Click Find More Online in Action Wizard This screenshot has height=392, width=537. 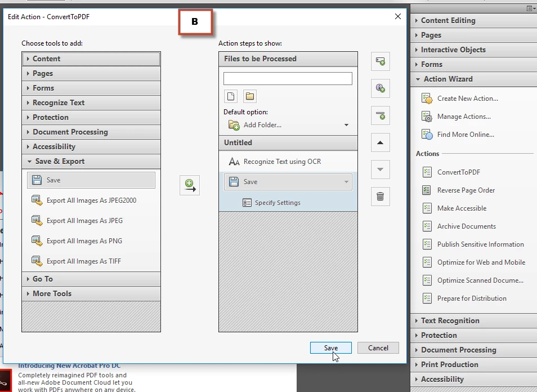tap(458, 134)
